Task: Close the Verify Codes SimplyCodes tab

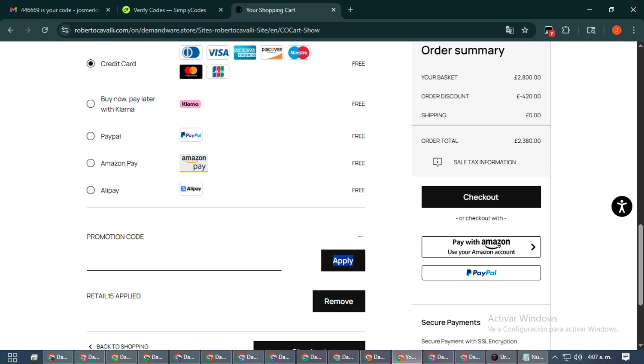Action: click(x=221, y=10)
